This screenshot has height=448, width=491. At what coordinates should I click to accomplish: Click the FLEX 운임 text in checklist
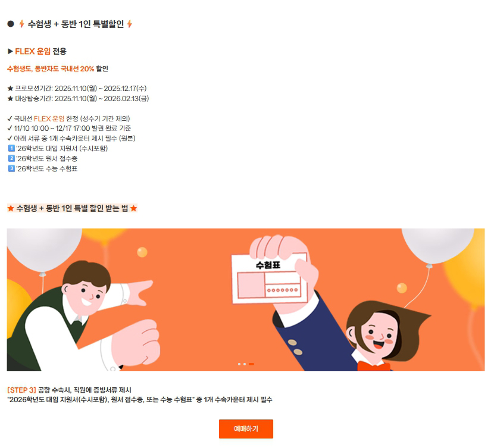[49, 118]
